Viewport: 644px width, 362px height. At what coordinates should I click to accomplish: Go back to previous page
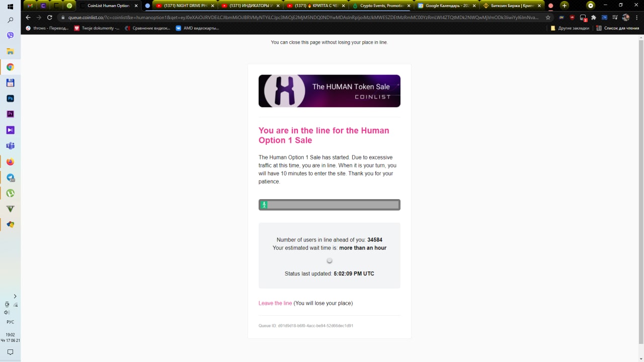28,17
